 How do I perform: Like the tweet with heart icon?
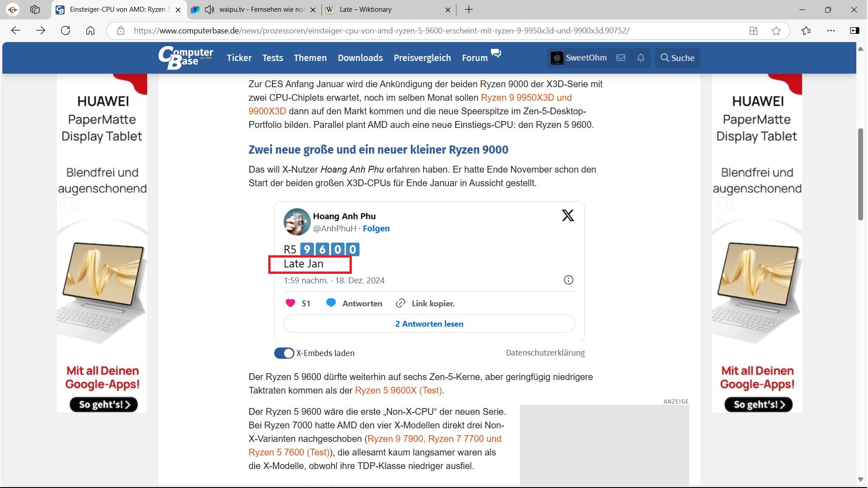tap(290, 303)
